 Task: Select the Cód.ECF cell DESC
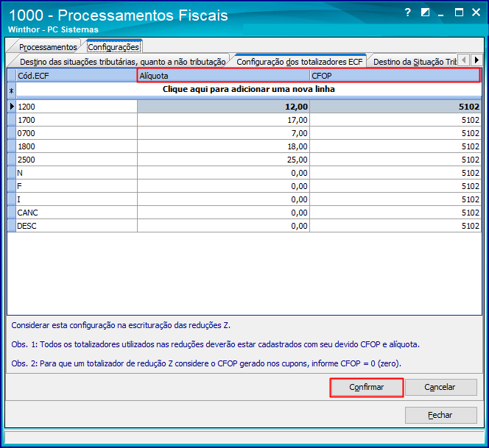pos(77,226)
